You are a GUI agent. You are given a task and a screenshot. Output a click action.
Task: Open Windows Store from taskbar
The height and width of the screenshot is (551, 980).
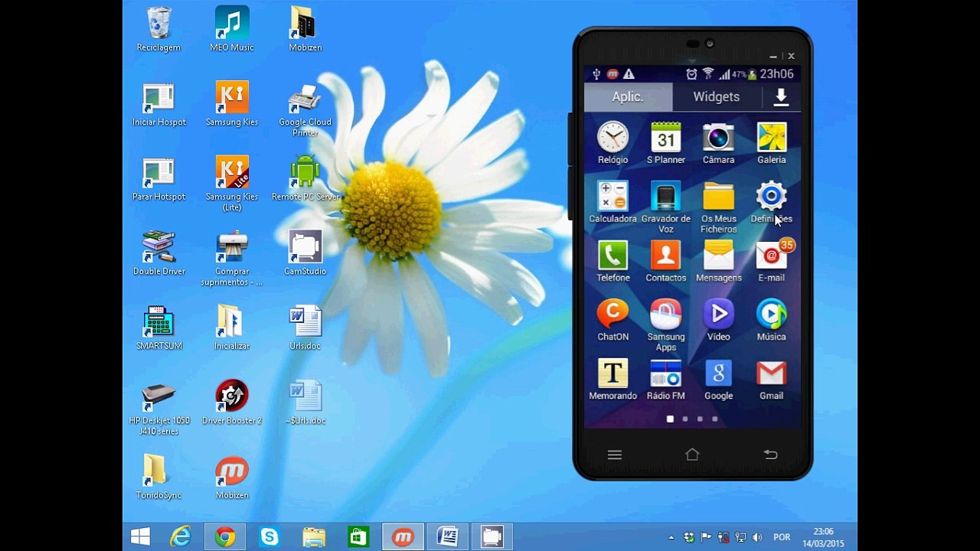(x=358, y=536)
